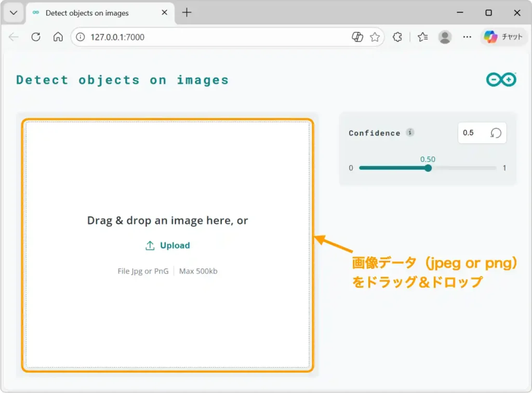The height and width of the screenshot is (393, 532).
Task: Add this page to favorites with star icon
Action: [x=375, y=37]
